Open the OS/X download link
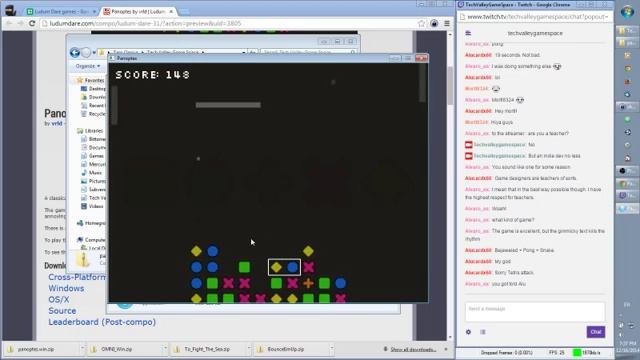Viewport: 640px width, 360px height. tap(59, 299)
